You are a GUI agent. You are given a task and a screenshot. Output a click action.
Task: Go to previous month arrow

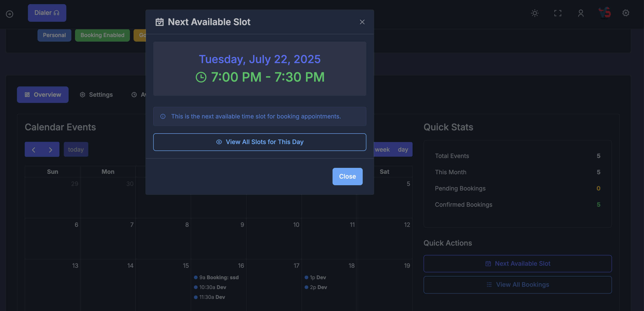33,150
